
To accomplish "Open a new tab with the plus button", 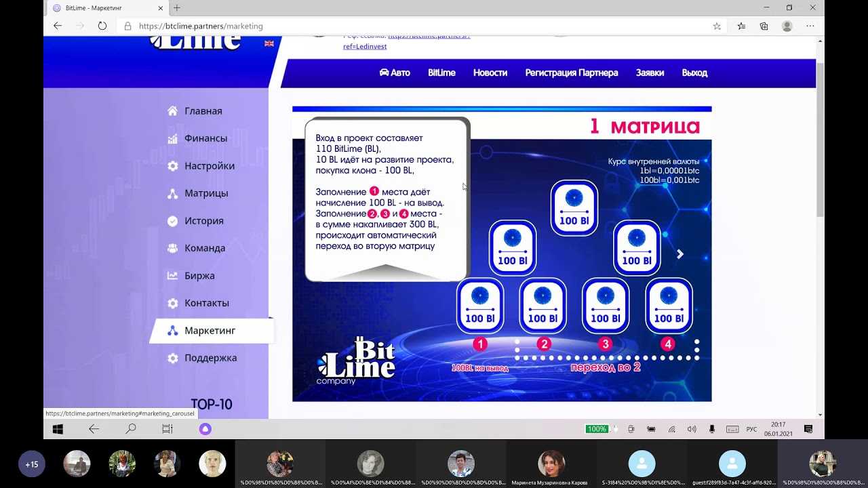I will point(177,8).
